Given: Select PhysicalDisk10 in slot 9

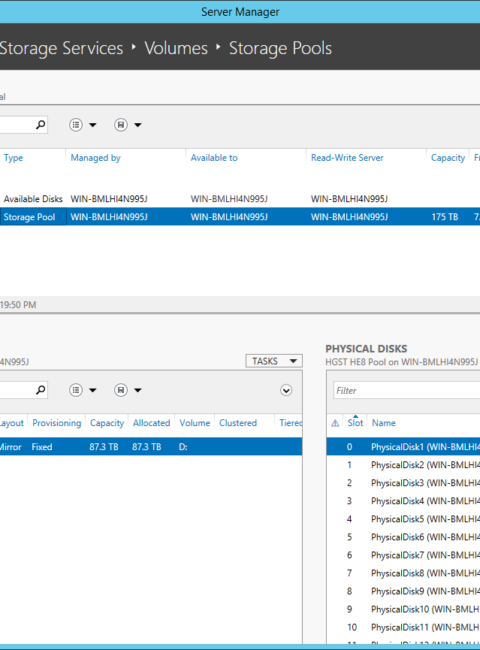Looking at the screenshot, I should pos(403,609).
